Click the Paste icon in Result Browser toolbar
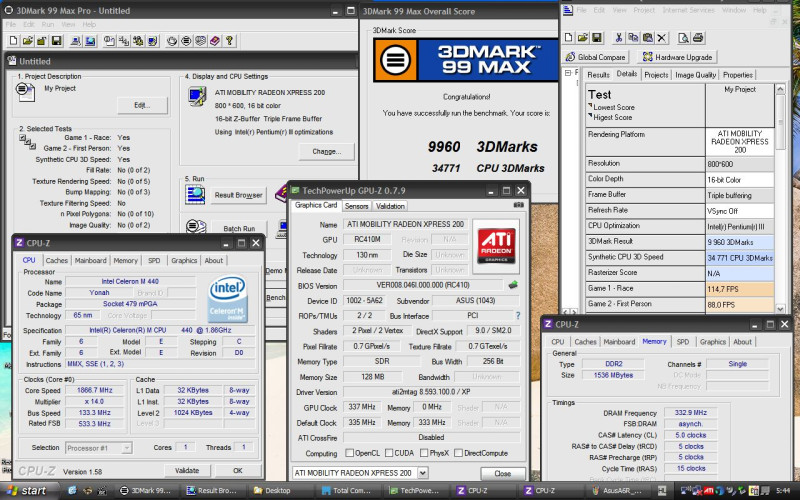Viewport: 800px width, 500px height. (647, 37)
